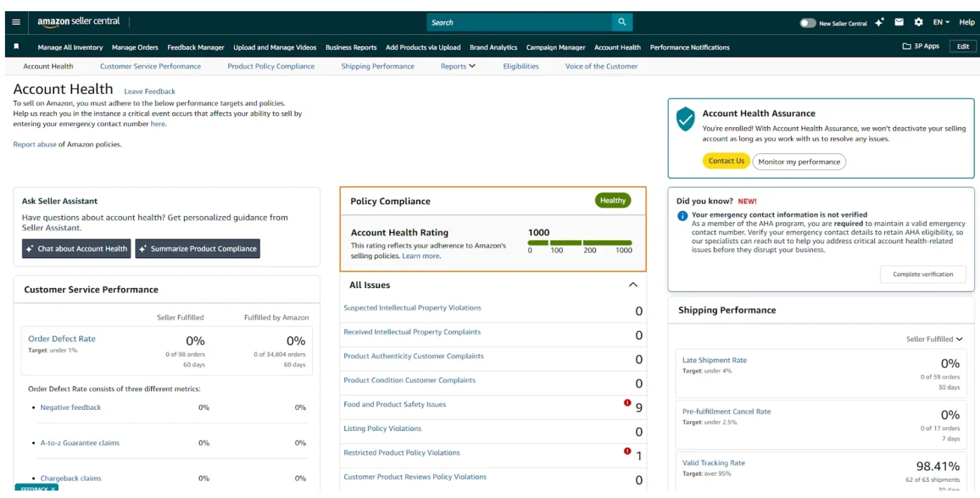980x498 pixels.
Task: Expand the Reports dropdown
Action: click(x=458, y=66)
